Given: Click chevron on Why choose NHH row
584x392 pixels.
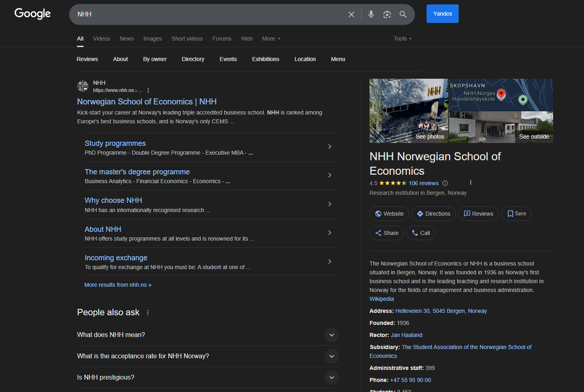Looking at the screenshot, I should click(x=330, y=204).
